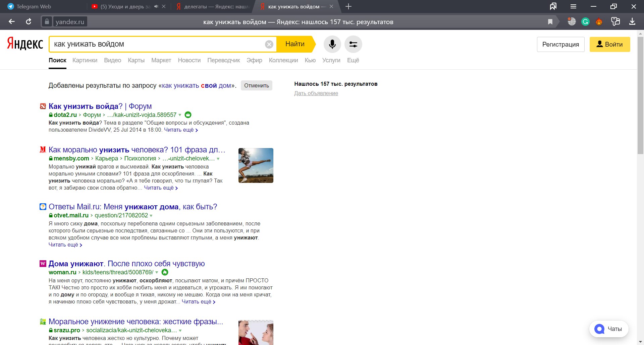Open the Чаты chat widget

(609, 329)
